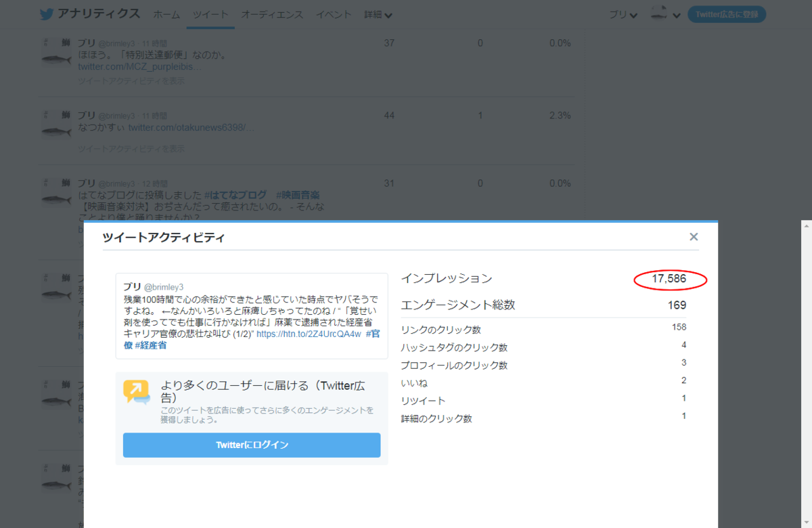Click the Twitter bird logo
This screenshot has width=812, height=528.
pos(46,14)
